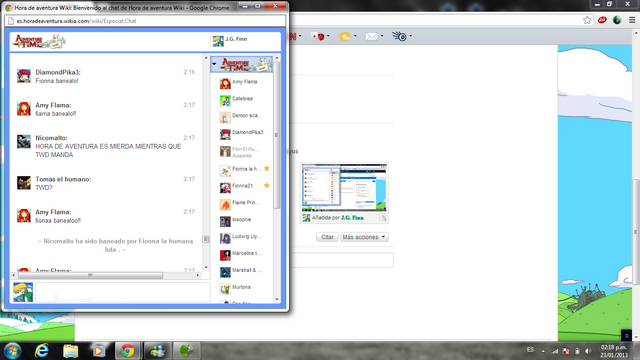Click the weather sun icon in the toolbar
The width and height of the screenshot is (640, 360).
coord(345,37)
